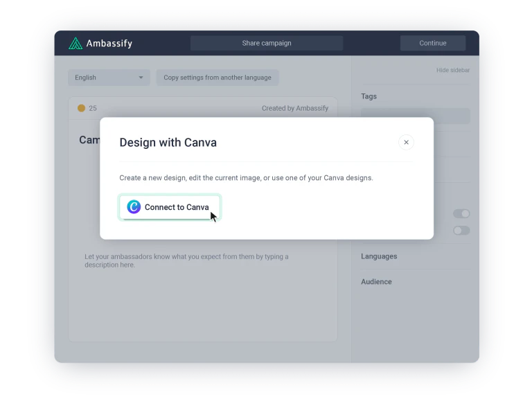Screen dimensions: 532x399
Task: Expand the Audience section
Action: click(376, 282)
